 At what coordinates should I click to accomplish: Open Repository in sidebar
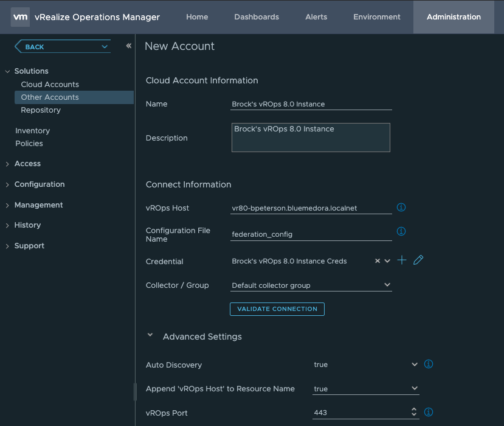tap(41, 110)
